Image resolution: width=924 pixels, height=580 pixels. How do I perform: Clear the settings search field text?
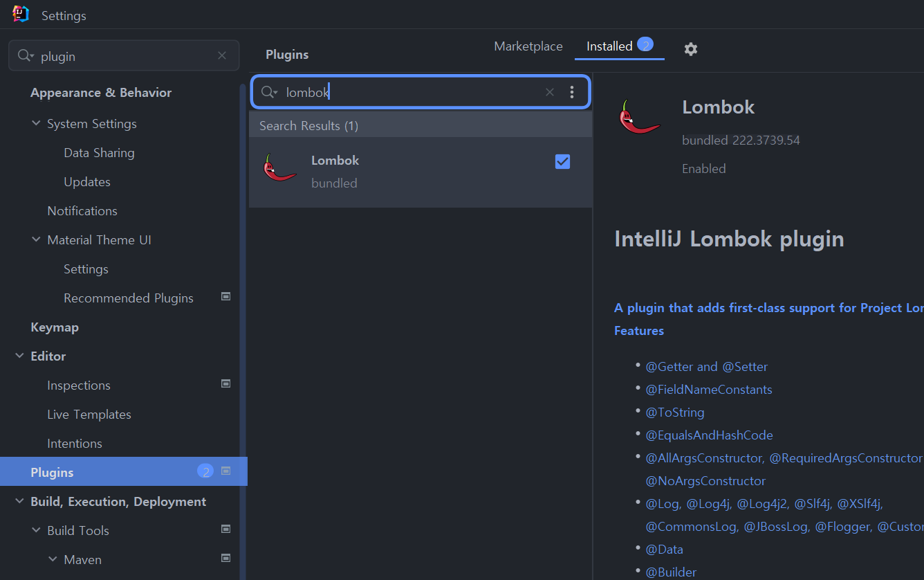222,55
